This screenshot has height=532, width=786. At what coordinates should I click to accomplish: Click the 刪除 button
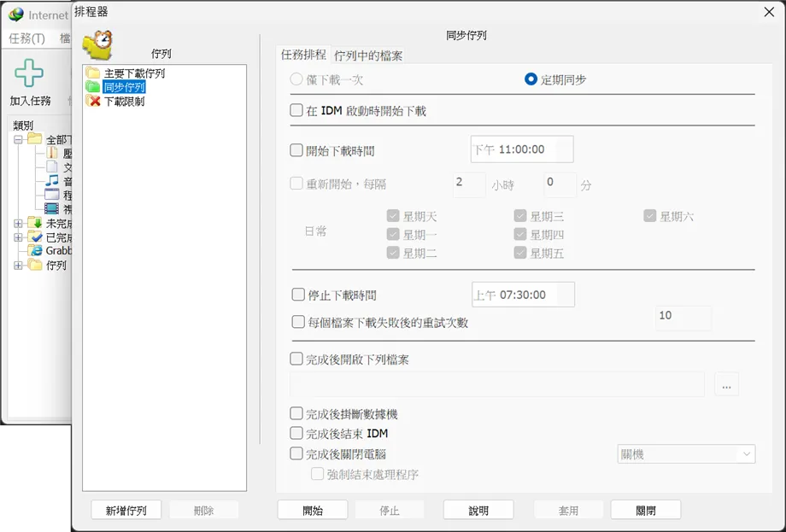point(203,510)
